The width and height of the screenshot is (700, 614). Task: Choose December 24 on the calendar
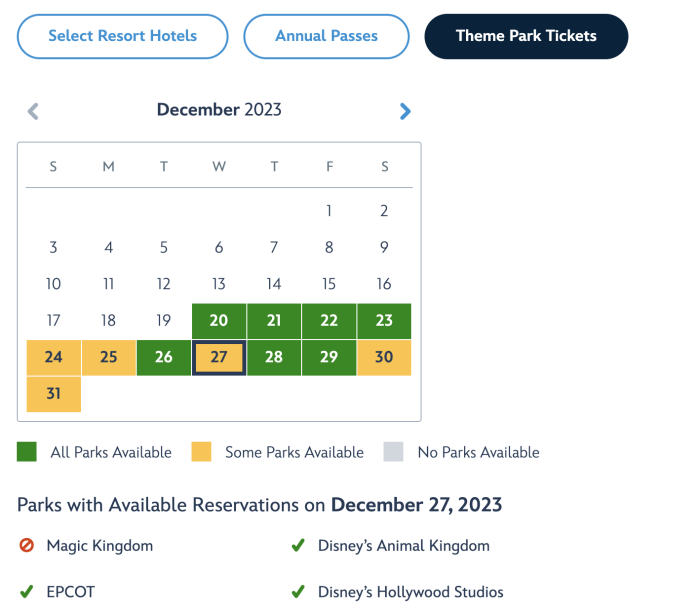[54, 358]
